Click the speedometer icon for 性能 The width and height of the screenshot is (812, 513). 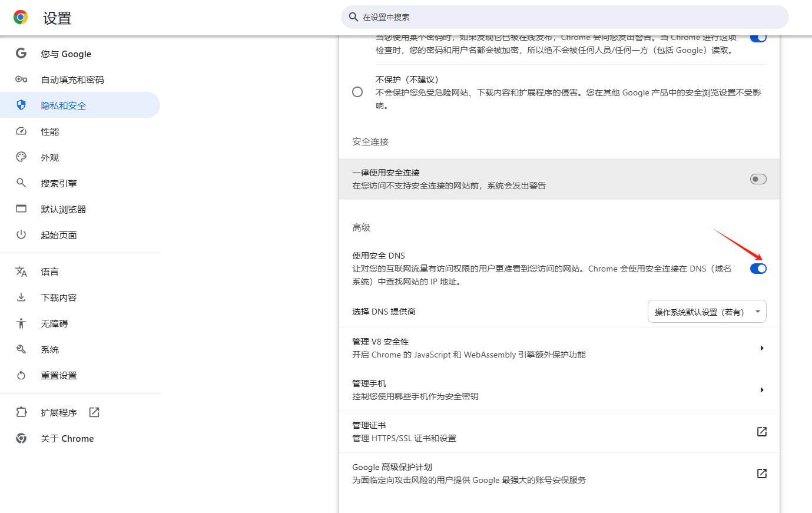tap(21, 131)
